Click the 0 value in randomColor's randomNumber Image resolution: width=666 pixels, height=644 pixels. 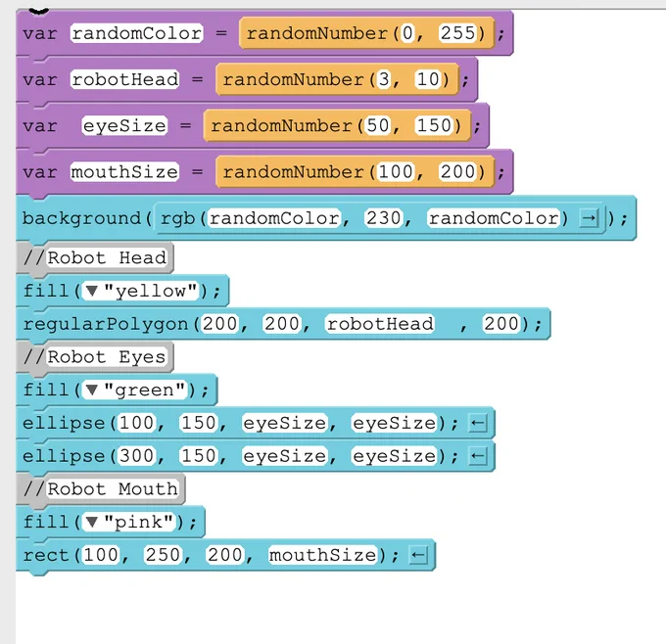407,33
